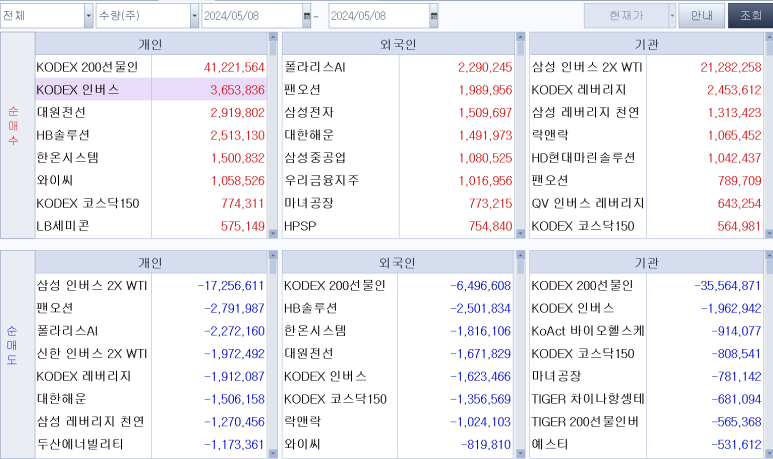The height and width of the screenshot is (459, 773).
Task: Select HD현대마린솔루션 row
Action: pos(647,158)
